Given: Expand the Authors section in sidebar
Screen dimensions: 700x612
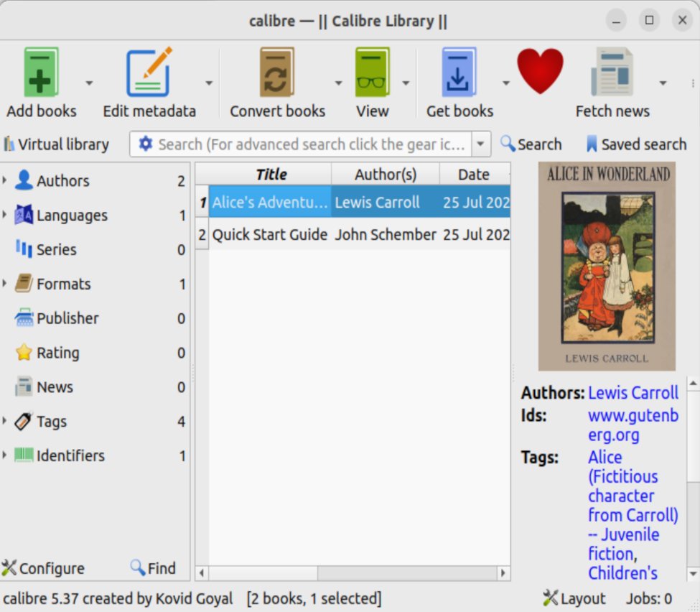Looking at the screenshot, I should click(x=6, y=181).
